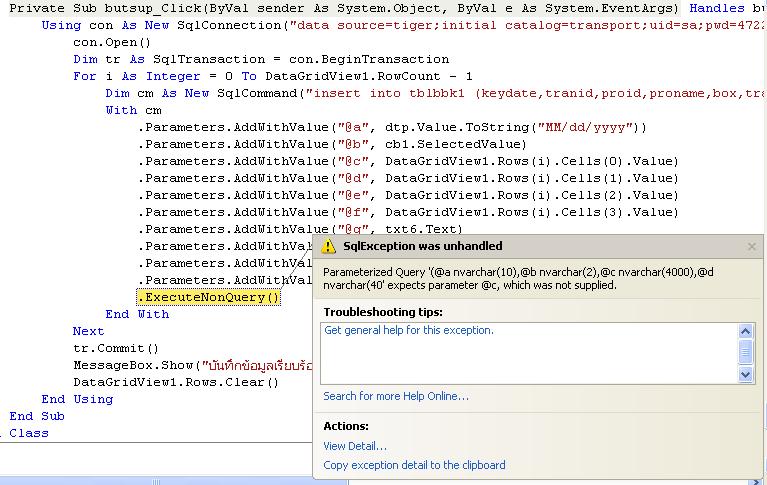Click the 'Next' keyword
Screen dimensions: 767x485
click(x=89, y=331)
